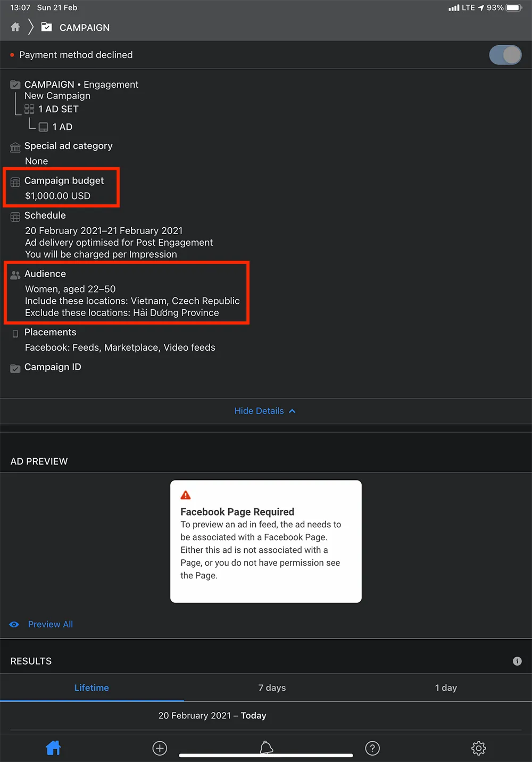Open settings gear in bottom bar
Image resolution: width=532 pixels, height=762 pixels.
(479, 748)
